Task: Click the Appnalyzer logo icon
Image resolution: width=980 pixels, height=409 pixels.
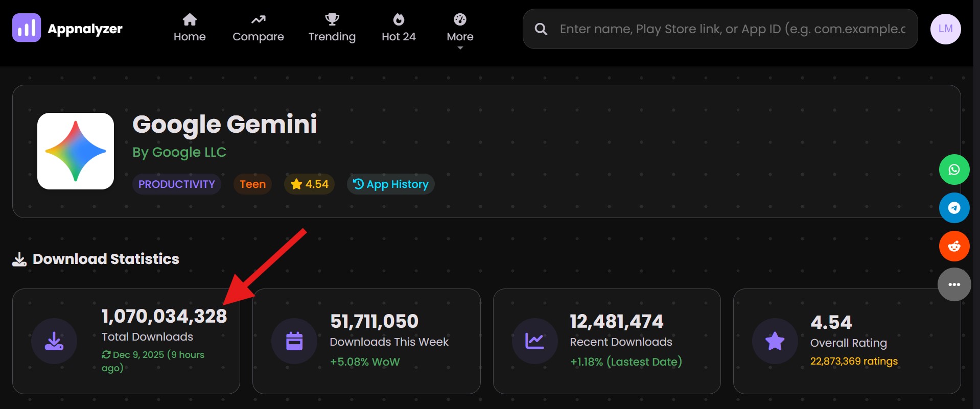Action: pos(27,28)
